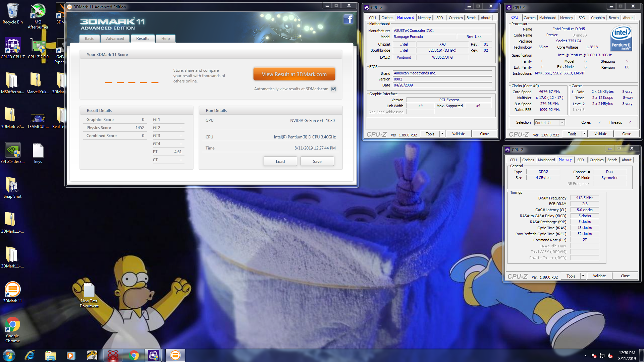Open the Windows Start button
Viewport: 644px width, 362px height.
pyautogui.click(x=9, y=355)
